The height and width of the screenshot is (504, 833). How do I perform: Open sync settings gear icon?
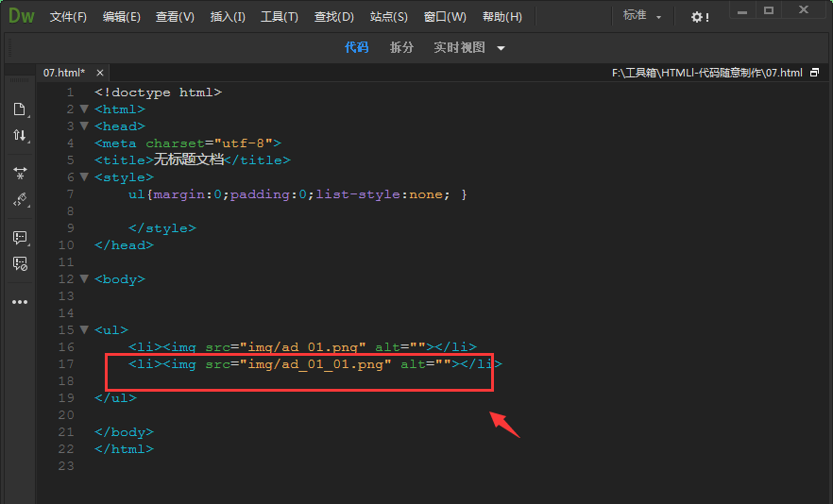coord(699,17)
